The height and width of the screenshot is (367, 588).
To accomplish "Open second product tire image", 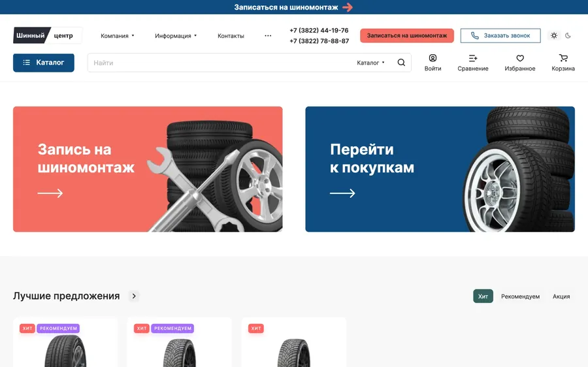I will point(180,353).
